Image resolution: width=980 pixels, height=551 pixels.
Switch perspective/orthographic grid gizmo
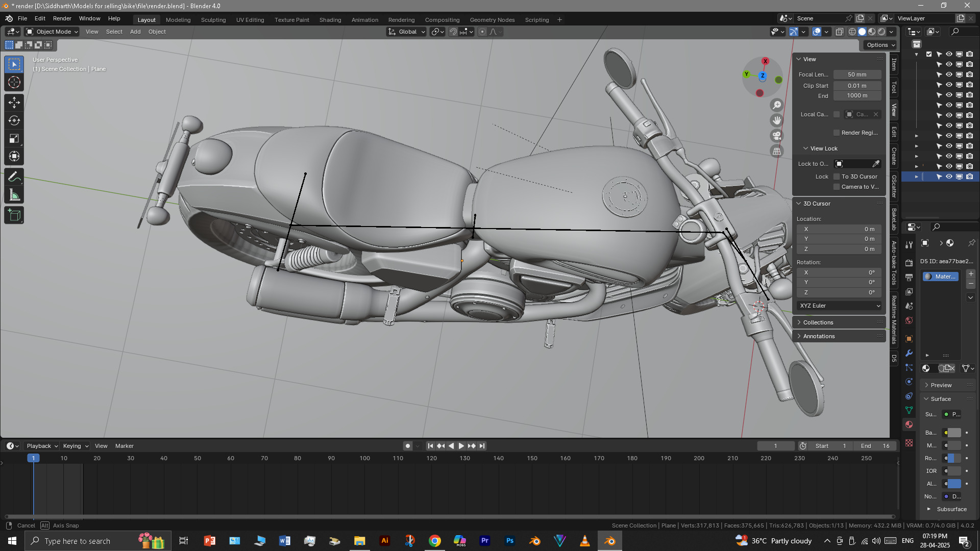point(777,151)
